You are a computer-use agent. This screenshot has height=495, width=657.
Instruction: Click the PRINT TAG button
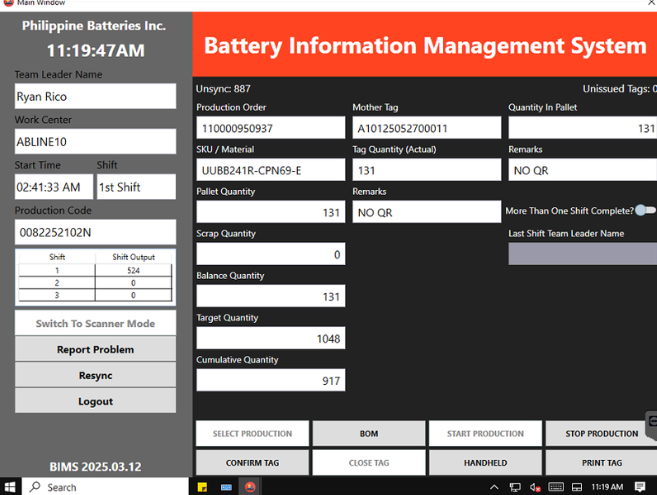pyautogui.click(x=601, y=463)
